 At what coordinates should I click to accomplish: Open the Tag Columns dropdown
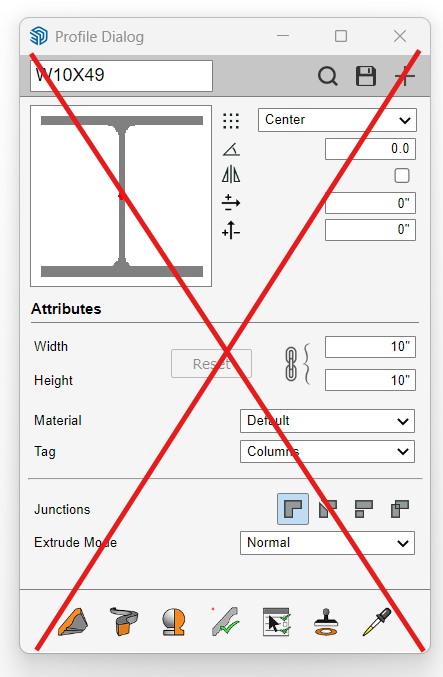pyautogui.click(x=327, y=452)
